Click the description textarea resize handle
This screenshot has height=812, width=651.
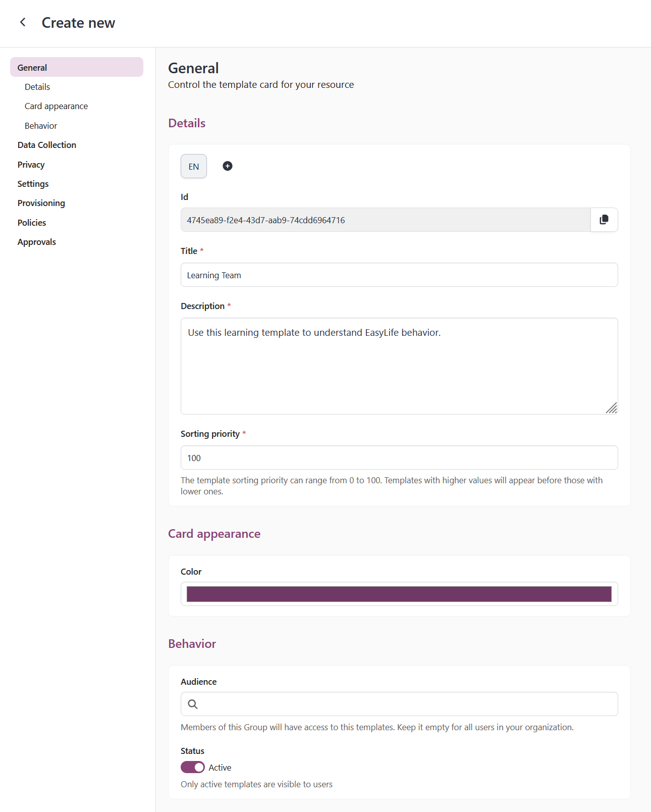pyautogui.click(x=611, y=408)
